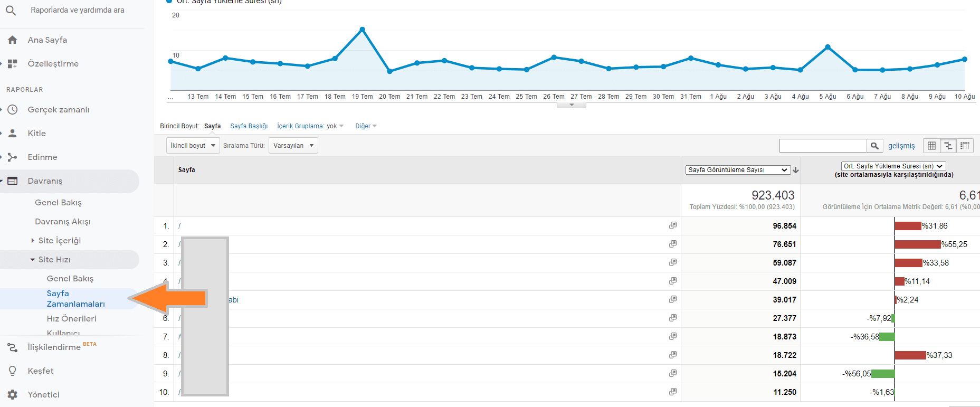Click the gelişmiş advanced filter link

901,146
